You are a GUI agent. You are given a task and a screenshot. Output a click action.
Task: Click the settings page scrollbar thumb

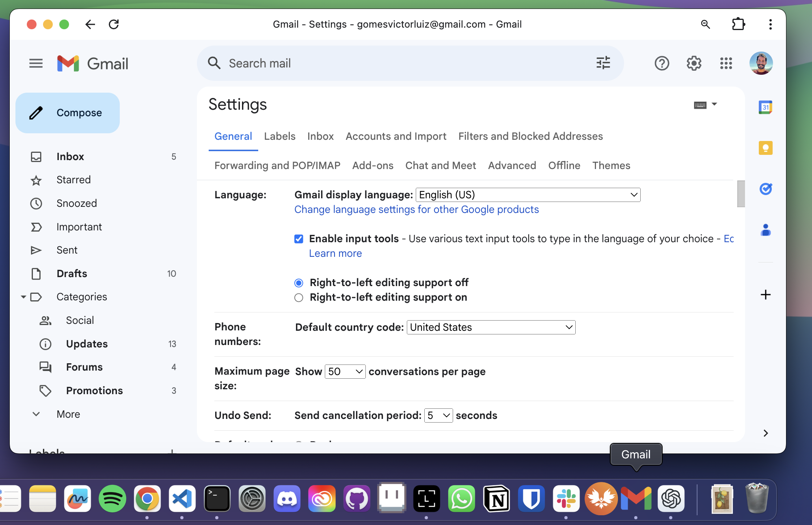click(x=741, y=194)
